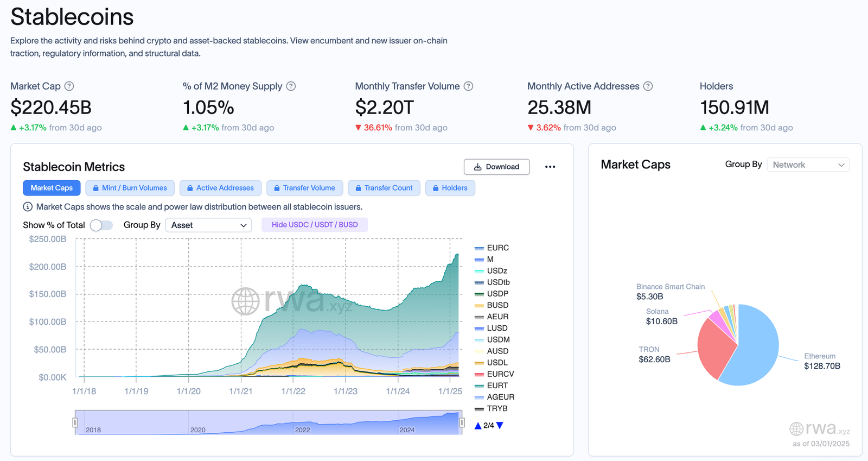Select the Market Caps tab
Screen dimensions: 868x461
(x=52, y=188)
